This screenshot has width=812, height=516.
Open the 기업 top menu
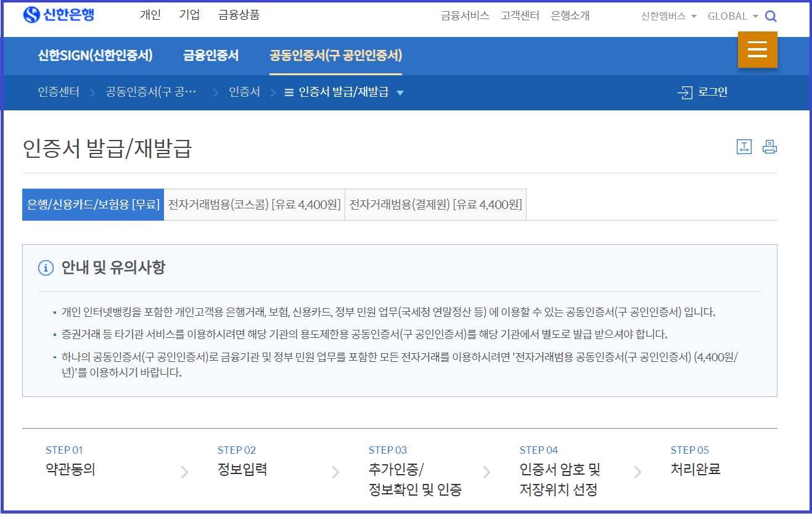[x=189, y=15]
